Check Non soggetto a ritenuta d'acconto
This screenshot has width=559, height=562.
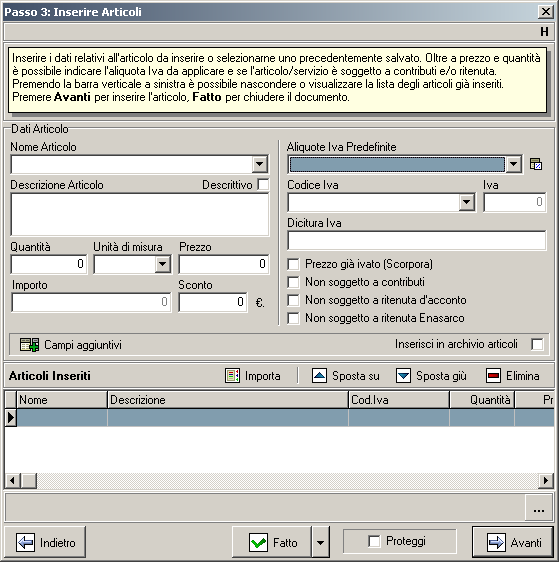[293, 300]
